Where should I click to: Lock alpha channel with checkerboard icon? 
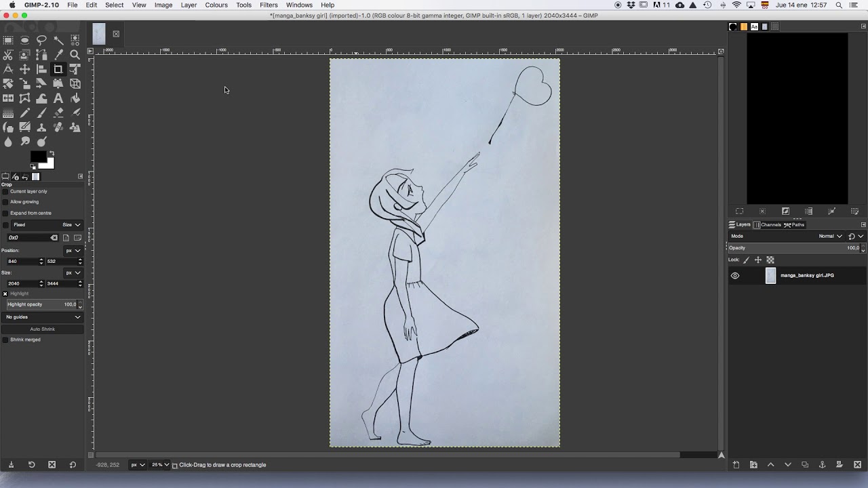click(x=770, y=260)
